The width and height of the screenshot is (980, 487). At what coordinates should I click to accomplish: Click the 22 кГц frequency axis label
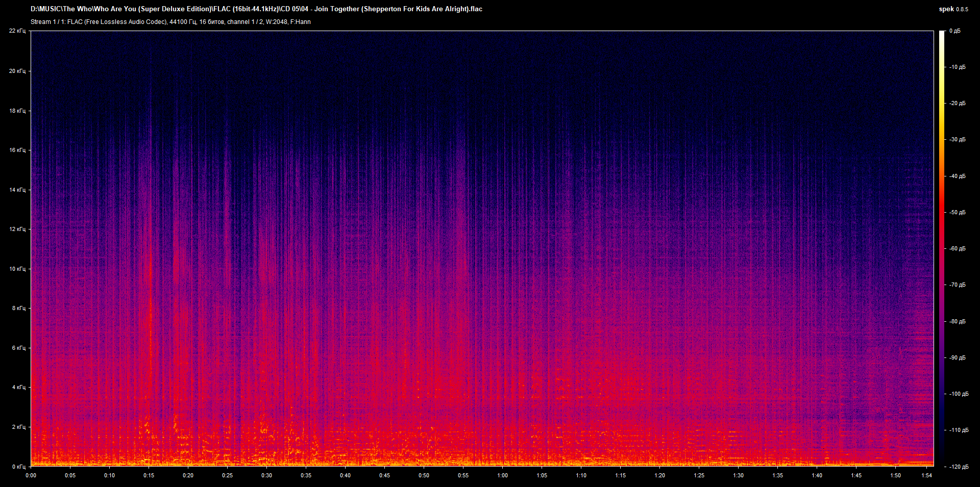tap(17, 31)
